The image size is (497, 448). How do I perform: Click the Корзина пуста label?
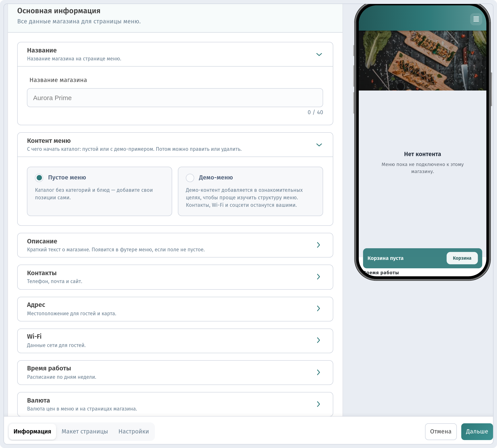tap(385, 258)
